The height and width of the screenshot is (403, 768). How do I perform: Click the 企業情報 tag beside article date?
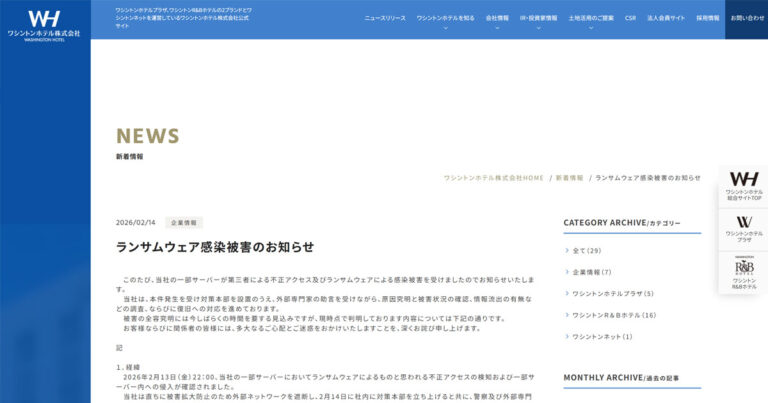pyautogui.click(x=184, y=223)
